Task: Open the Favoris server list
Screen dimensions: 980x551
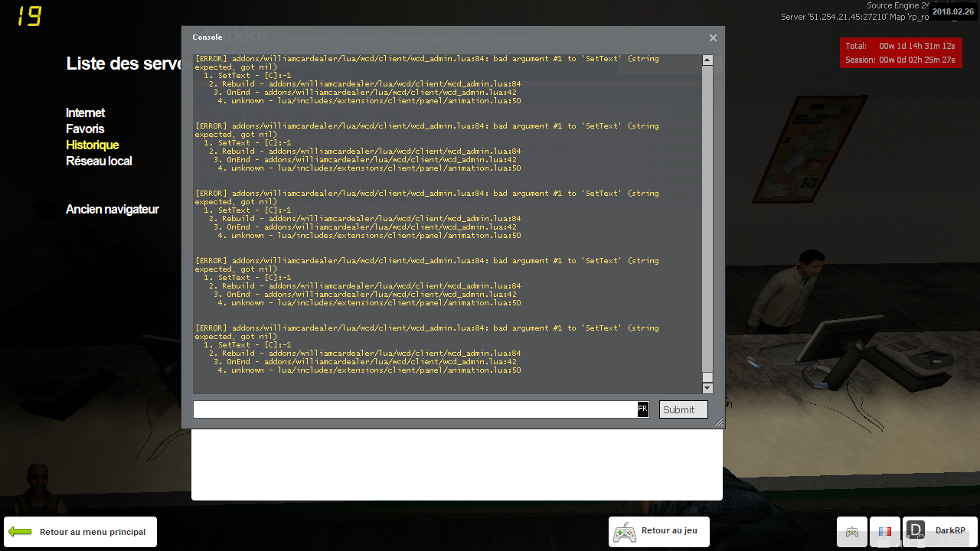Action: (85, 129)
